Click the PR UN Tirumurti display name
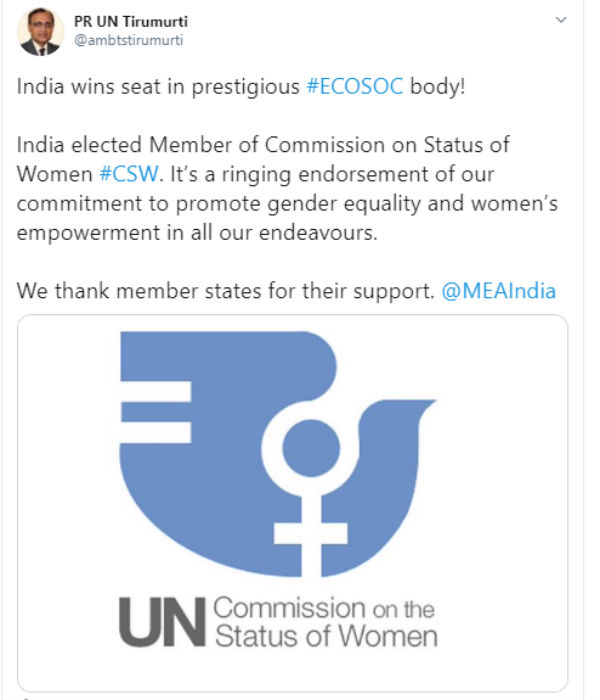The height and width of the screenshot is (700, 600). coord(131,21)
